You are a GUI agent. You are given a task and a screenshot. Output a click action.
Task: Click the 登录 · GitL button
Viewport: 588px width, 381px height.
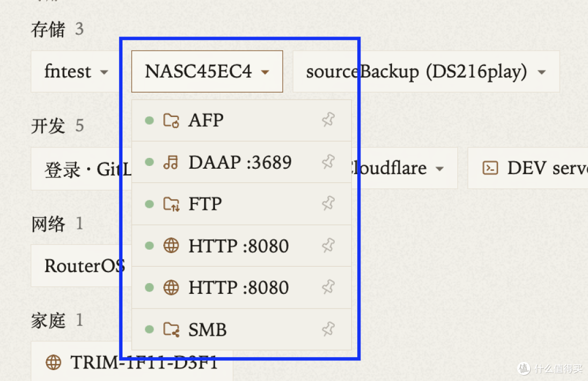tap(81, 169)
